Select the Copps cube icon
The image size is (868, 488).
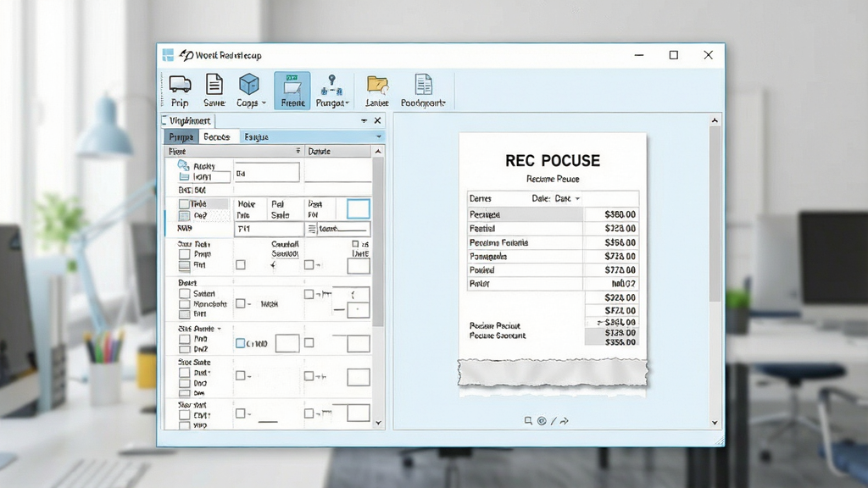(249, 84)
